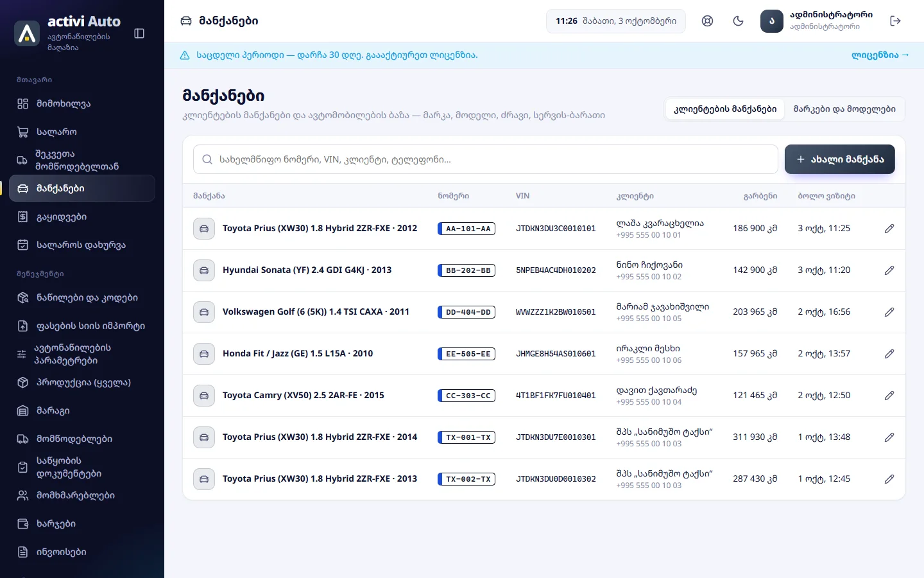
Task: Click the warning triangle in the trial banner
Action: 185,55
